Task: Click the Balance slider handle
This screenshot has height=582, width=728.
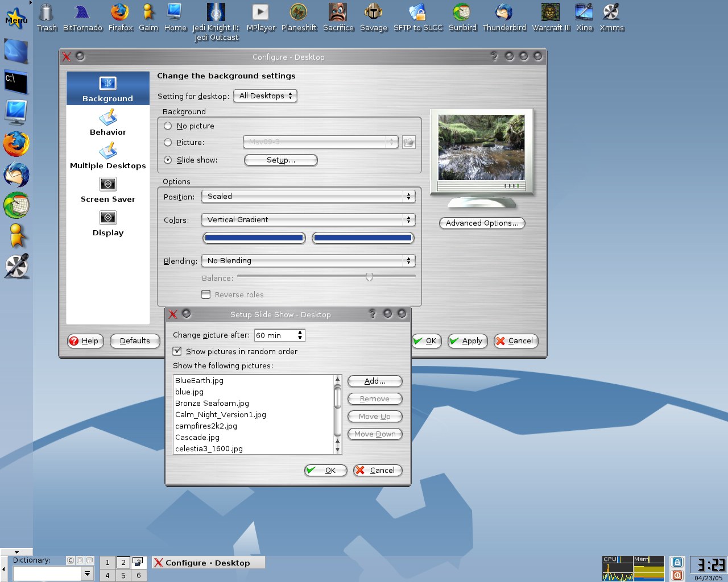Action: (x=370, y=277)
